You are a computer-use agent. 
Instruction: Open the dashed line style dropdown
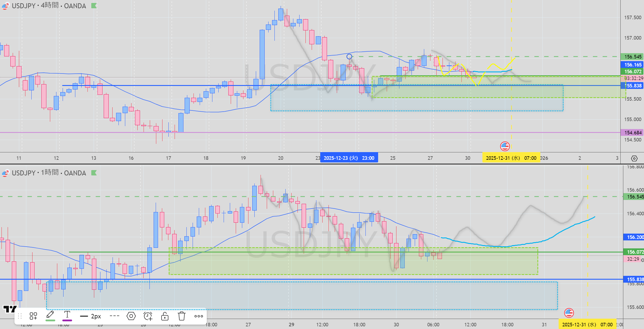114,316
